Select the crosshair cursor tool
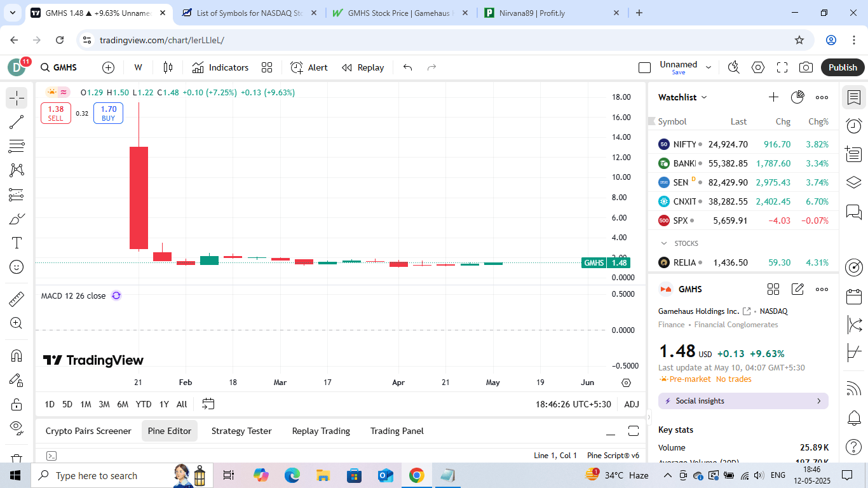 click(17, 98)
